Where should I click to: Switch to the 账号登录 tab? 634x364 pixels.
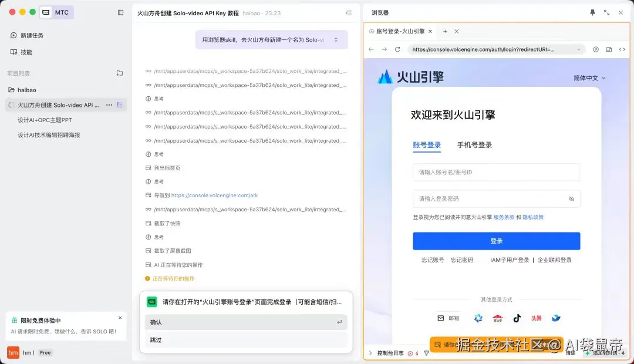click(427, 145)
